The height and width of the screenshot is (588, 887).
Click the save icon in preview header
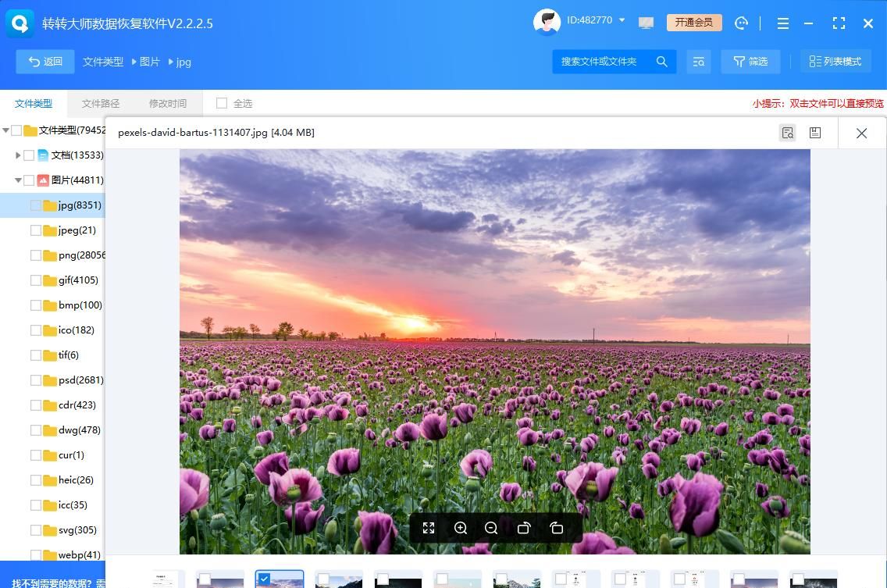pyautogui.click(x=814, y=133)
